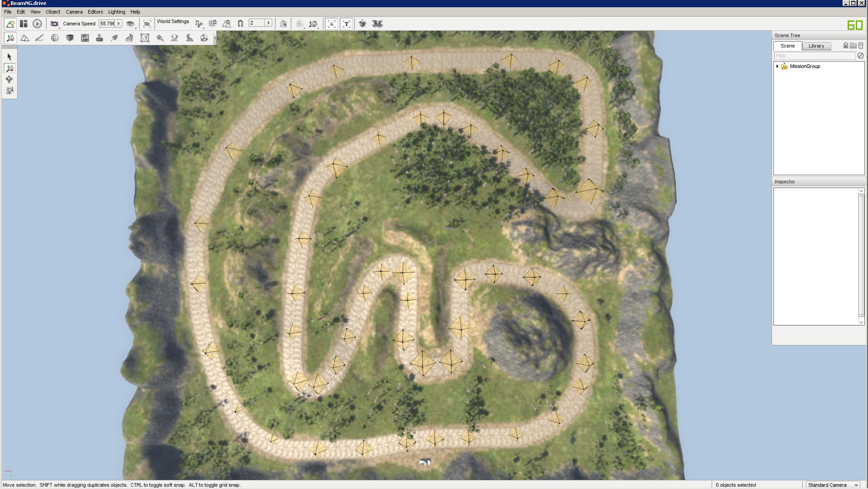This screenshot has height=489, width=868.
Task: Open the Editors menu
Action: point(95,12)
